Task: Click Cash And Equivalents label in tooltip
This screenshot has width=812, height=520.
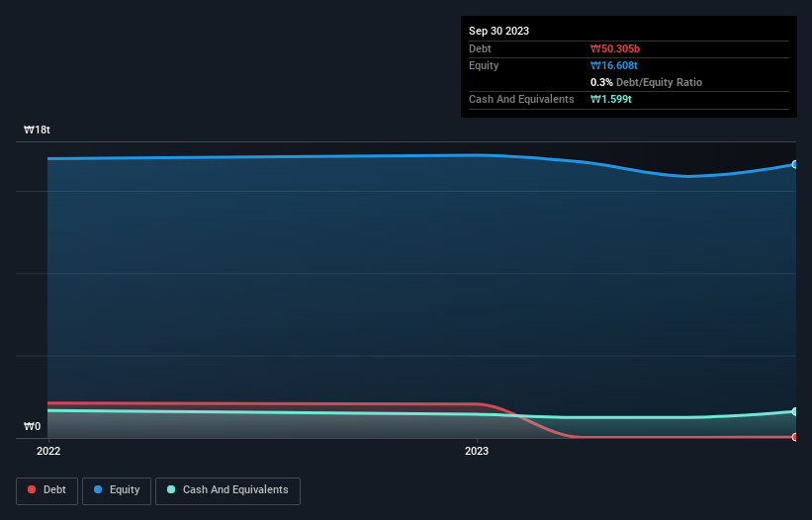Action: [521, 99]
